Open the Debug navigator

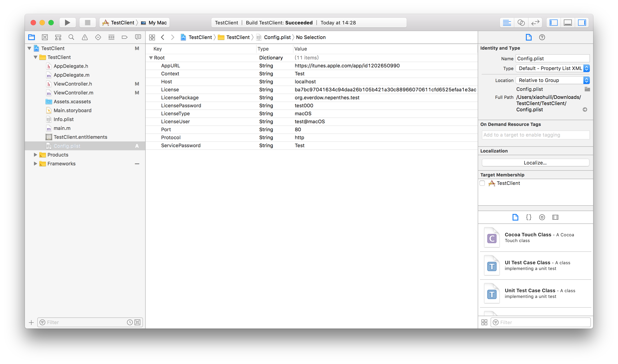click(x=111, y=37)
